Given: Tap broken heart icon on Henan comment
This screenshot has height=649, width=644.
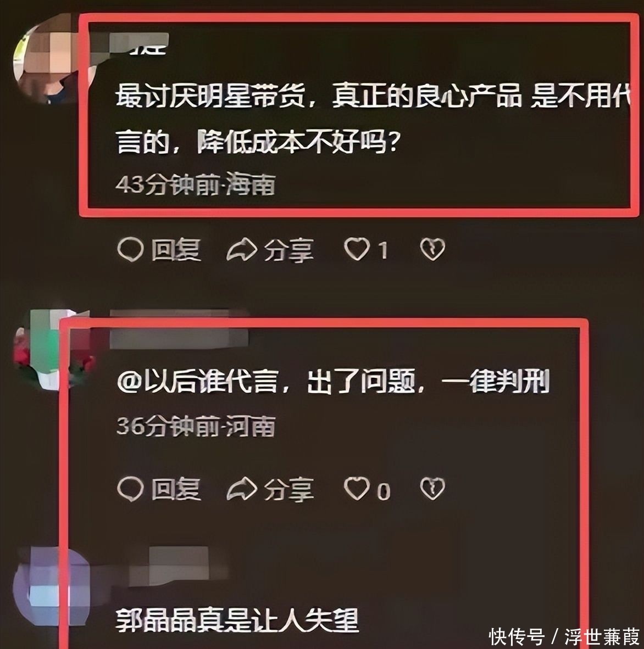Looking at the screenshot, I should pos(432,489).
